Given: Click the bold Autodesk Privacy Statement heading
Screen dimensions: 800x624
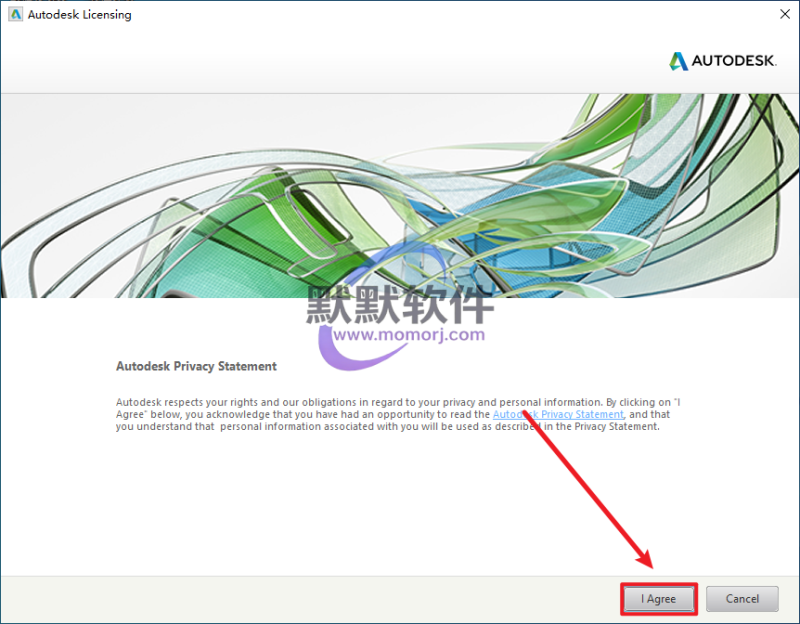Looking at the screenshot, I should click(196, 367).
